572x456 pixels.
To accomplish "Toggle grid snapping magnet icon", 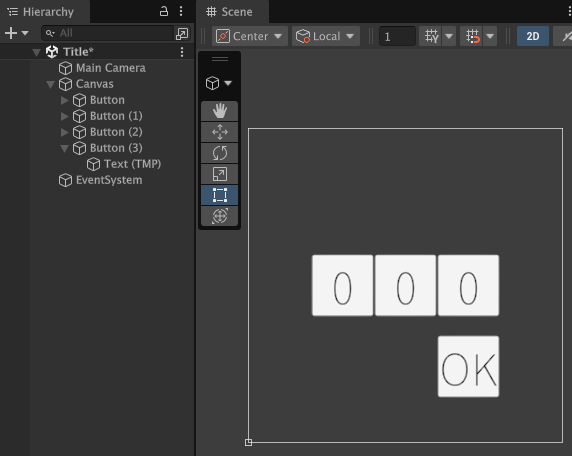I will tap(472, 36).
